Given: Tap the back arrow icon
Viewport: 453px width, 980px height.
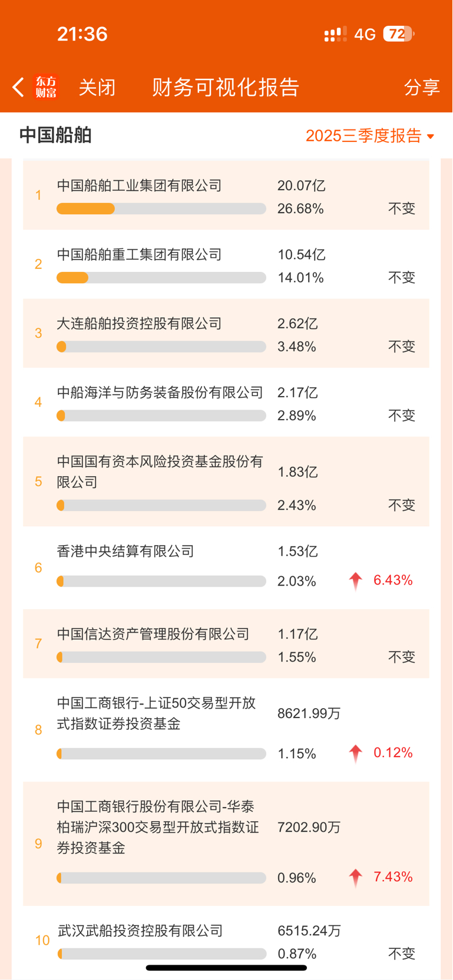Looking at the screenshot, I should point(18,87).
